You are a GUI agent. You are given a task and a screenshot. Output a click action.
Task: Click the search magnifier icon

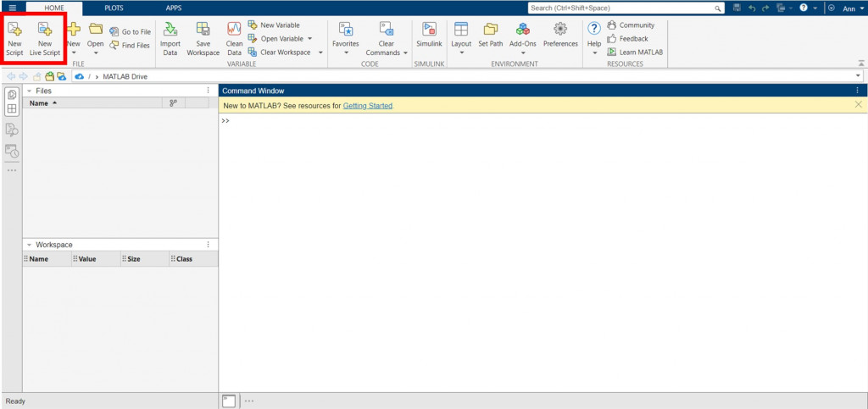click(x=717, y=8)
